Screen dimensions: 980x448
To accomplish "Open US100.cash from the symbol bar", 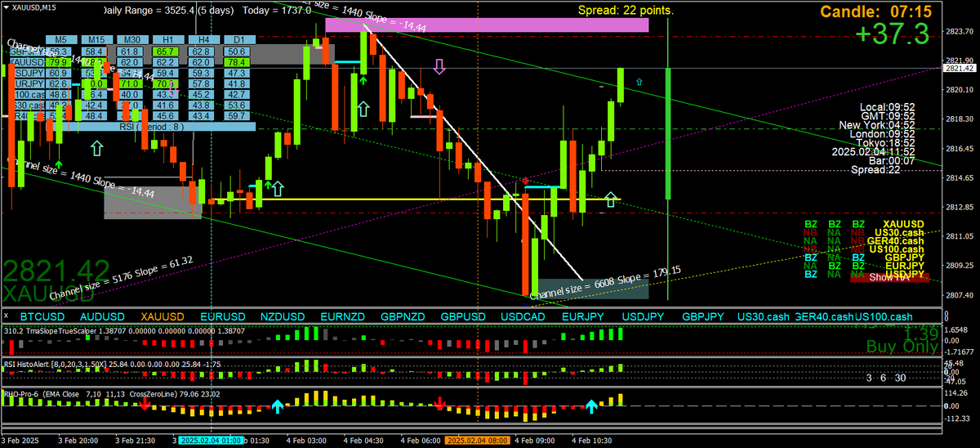I will pos(884,316).
